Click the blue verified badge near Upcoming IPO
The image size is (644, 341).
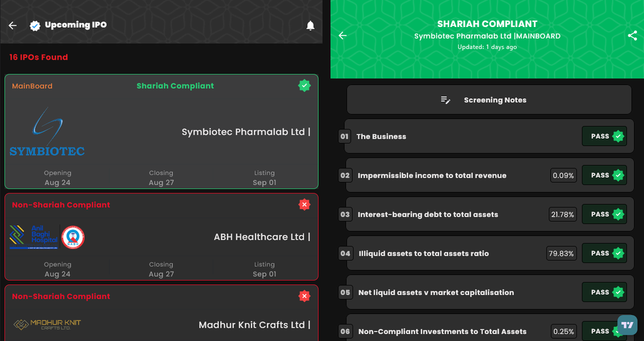[35, 26]
